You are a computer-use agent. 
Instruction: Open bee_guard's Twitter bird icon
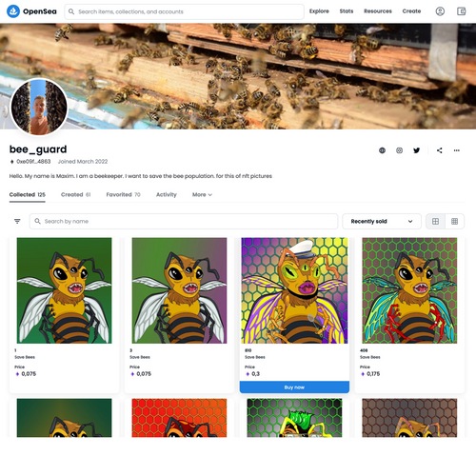pos(417,150)
